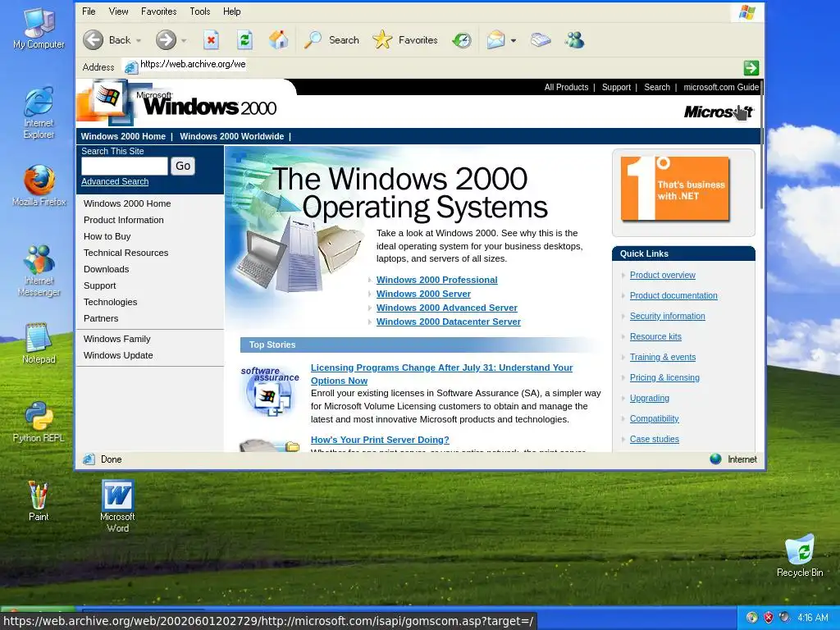Viewport: 840px width, 630px height.
Task: Click inside the Search This Site field
Action: coord(125,166)
